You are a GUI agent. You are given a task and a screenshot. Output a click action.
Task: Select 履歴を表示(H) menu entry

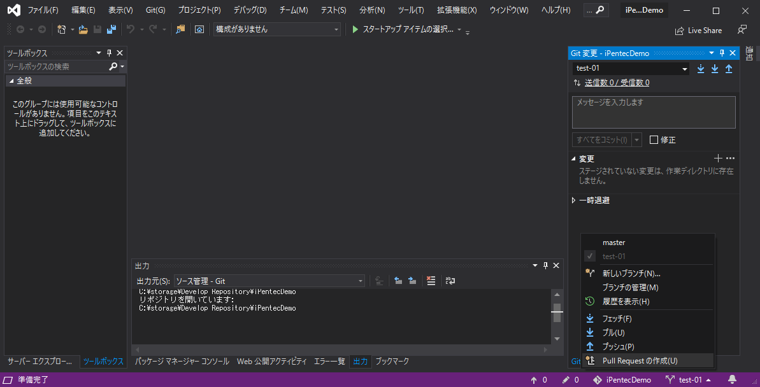click(x=648, y=302)
